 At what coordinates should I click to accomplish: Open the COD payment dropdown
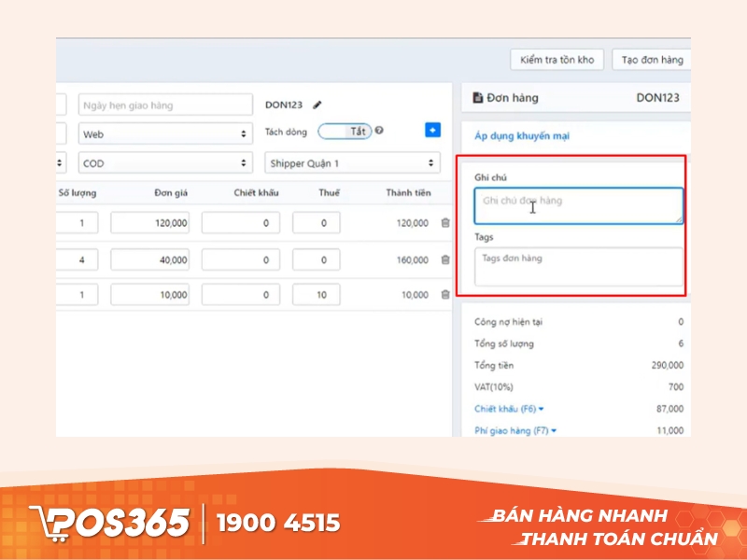[x=165, y=163]
